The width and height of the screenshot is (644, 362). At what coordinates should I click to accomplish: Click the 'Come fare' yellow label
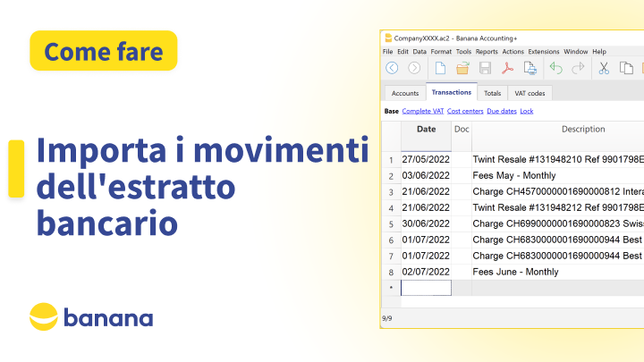(104, 51)
